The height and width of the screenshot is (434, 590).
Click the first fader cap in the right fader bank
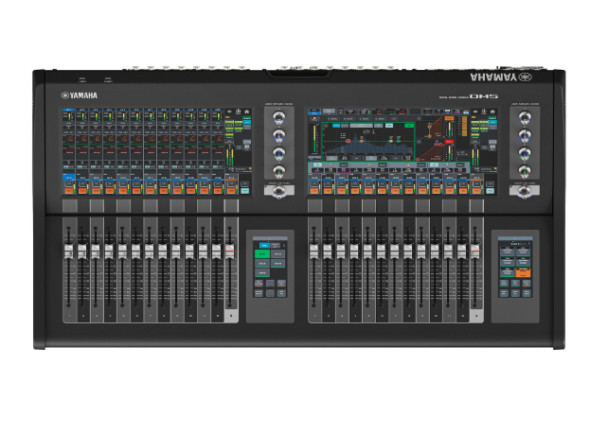[314, 251]
